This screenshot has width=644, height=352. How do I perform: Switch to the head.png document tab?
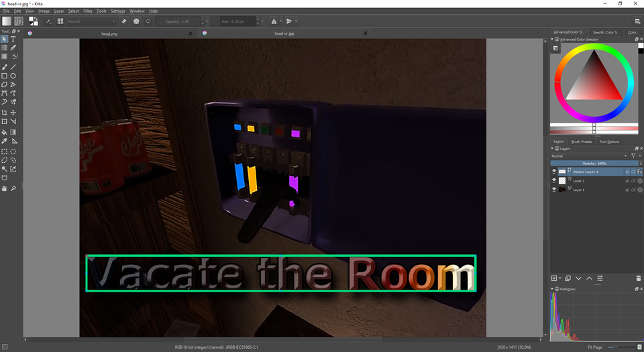110,33
